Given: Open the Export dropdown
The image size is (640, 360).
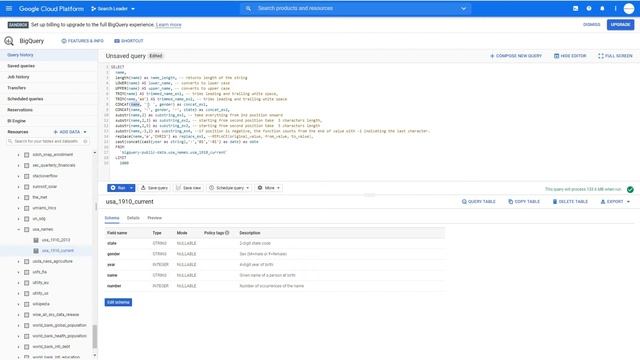Looking at the screenshot, I should [x=615, y=202].
